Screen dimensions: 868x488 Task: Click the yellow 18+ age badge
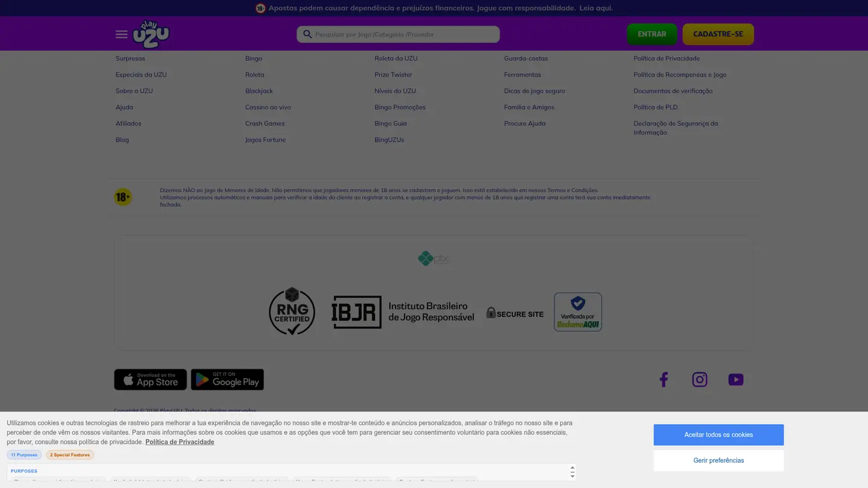[x=123, y=197]
